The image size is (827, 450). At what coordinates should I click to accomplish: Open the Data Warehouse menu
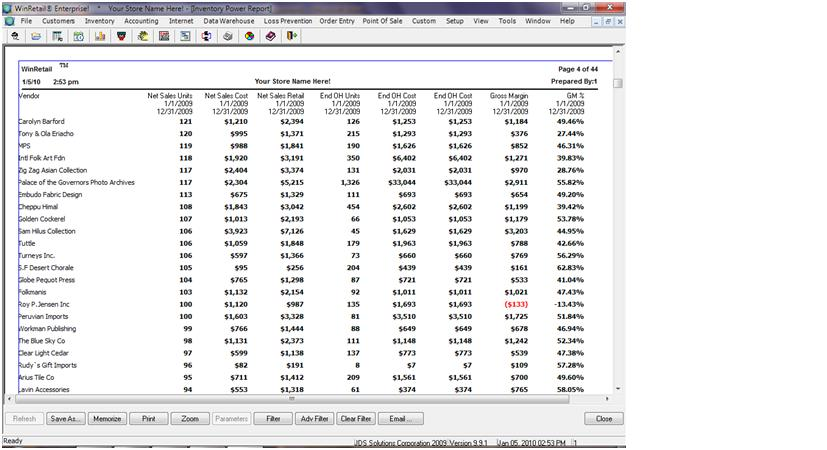pyautogui.click(x=229, y=20)
